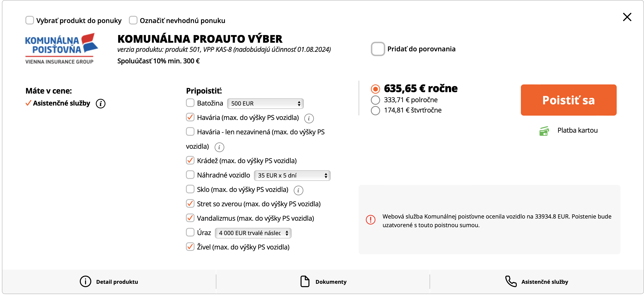Show info for Havária coverage

click(x=309, y=118)
